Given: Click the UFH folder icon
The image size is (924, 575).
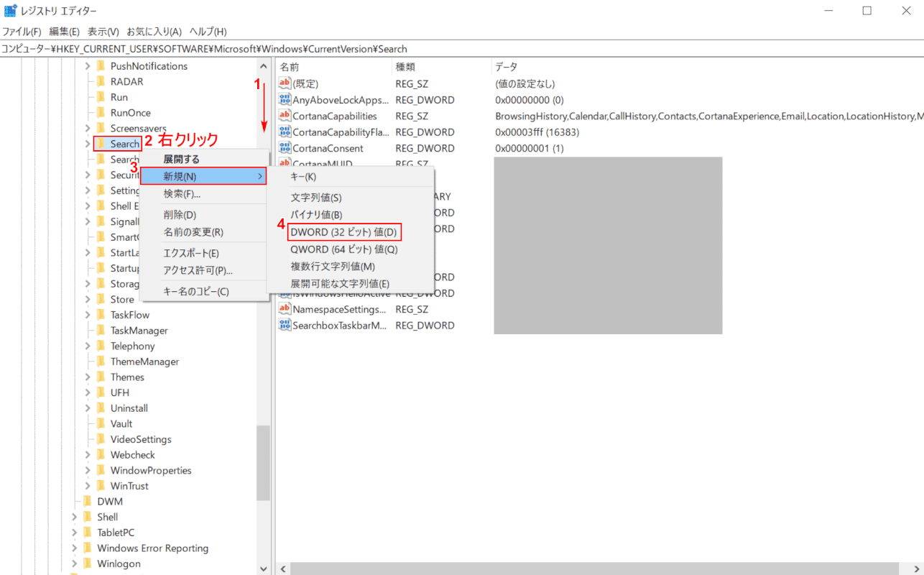Looking at the screenshot, I should tap(101, 392).
